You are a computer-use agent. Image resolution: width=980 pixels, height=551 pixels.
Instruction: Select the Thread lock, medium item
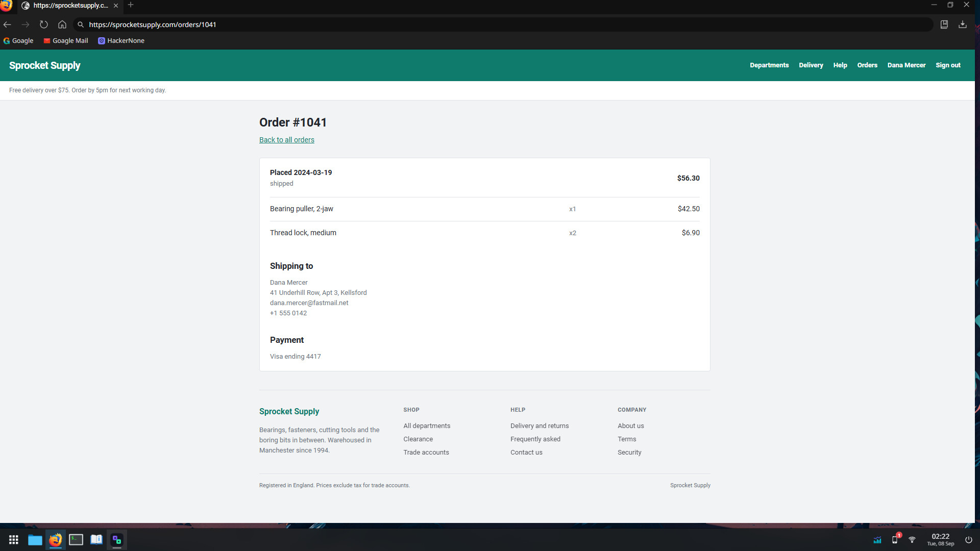303,233
